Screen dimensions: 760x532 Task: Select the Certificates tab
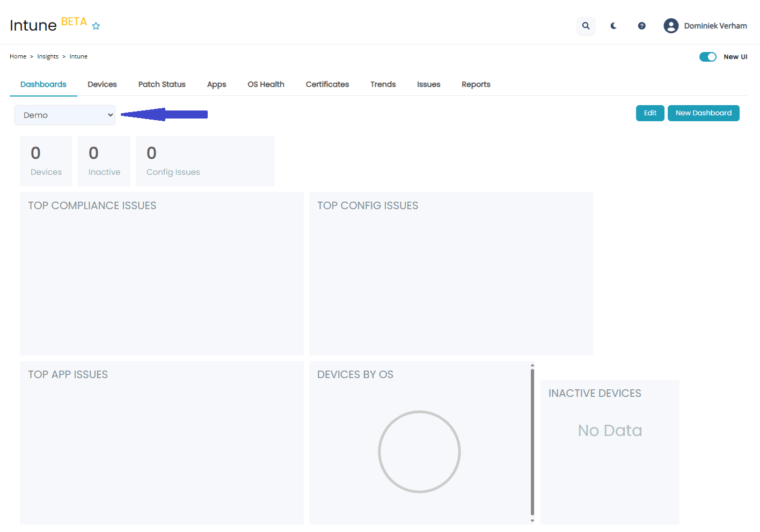(327, 84)
